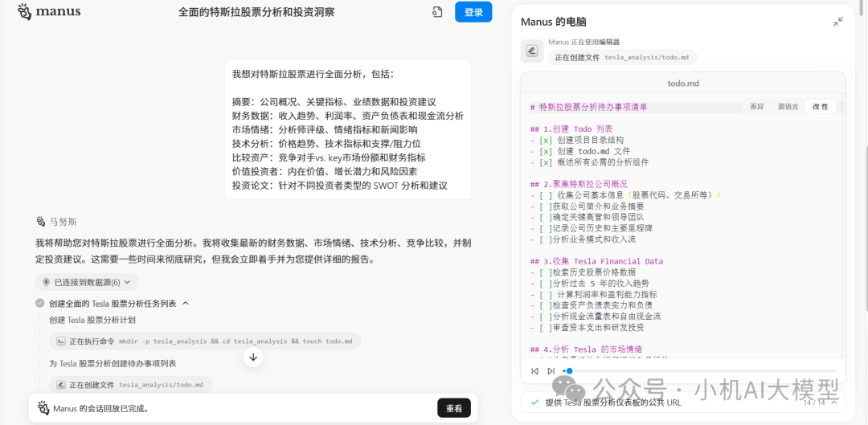Click Manus icon in replay-complete bar

coord(43,408)
